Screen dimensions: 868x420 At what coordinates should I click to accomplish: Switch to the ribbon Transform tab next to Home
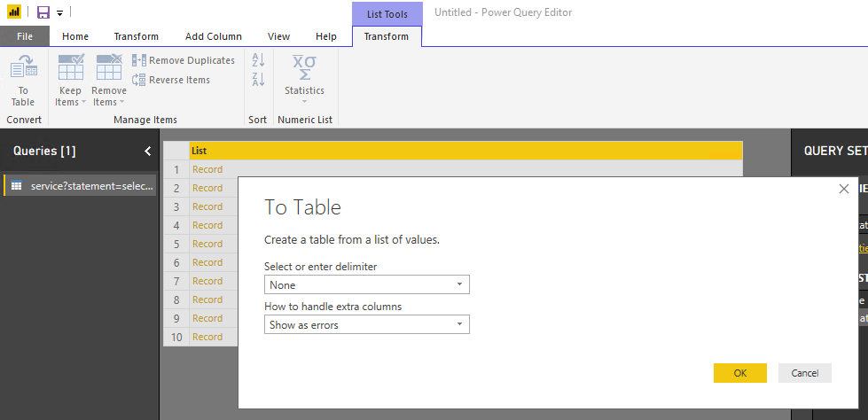(137, 36)
